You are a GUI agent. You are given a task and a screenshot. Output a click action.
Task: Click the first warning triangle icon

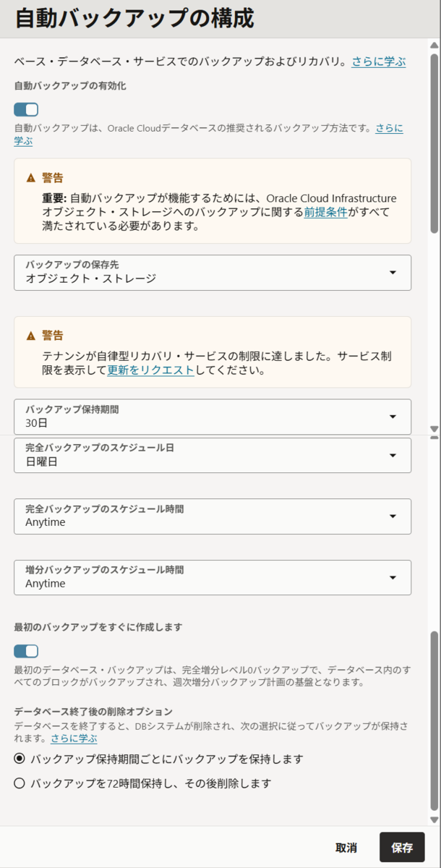[31, 177]
